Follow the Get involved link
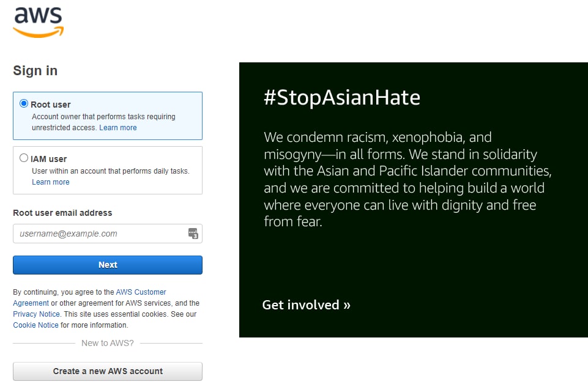The height and width of the screenshot is (387, 588). tap(307, 305)
